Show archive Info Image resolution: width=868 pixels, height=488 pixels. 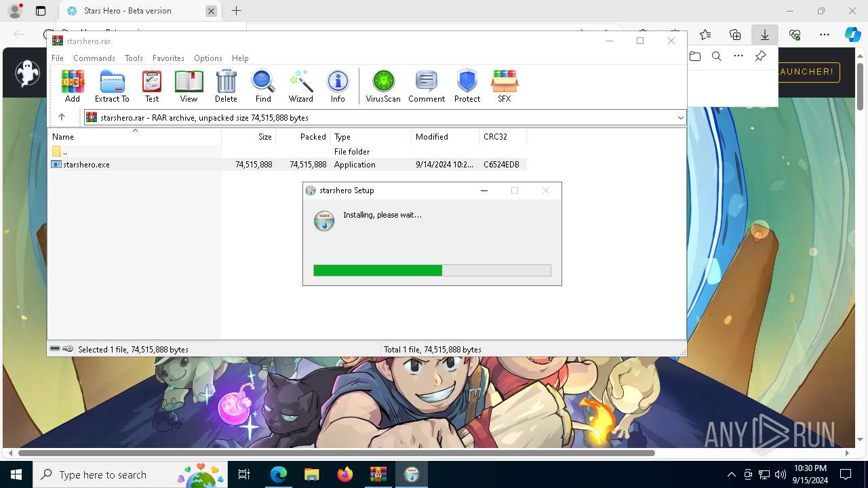(338, 86)
